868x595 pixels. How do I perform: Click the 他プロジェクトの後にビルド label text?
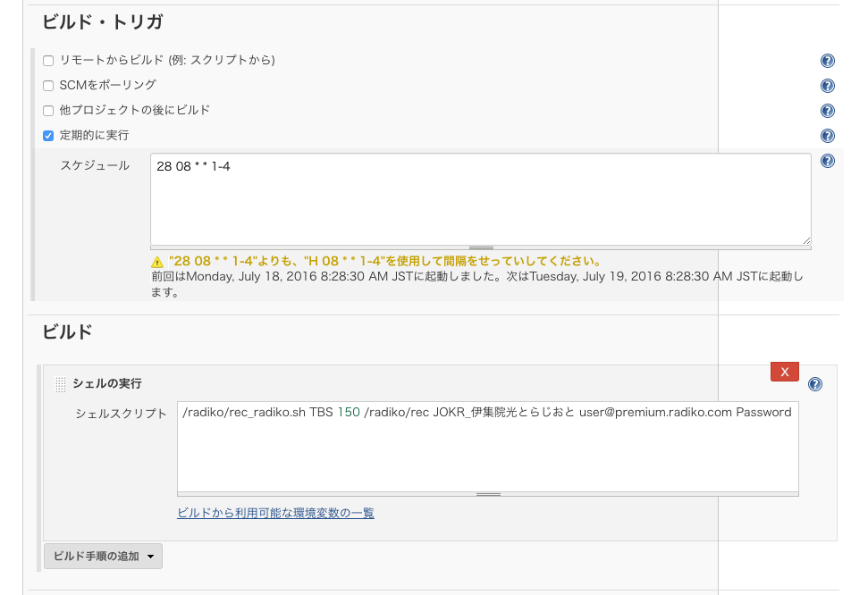click(x=134, y=110)
